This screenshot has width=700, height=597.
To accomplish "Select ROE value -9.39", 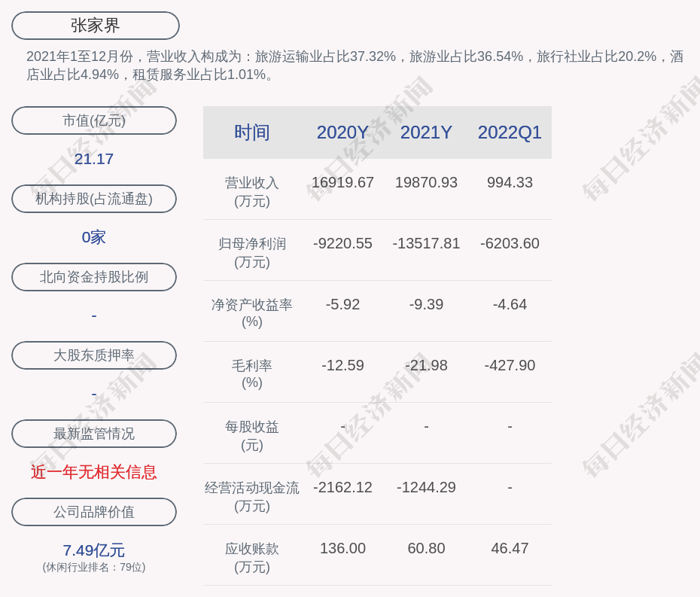I will 426,305.
